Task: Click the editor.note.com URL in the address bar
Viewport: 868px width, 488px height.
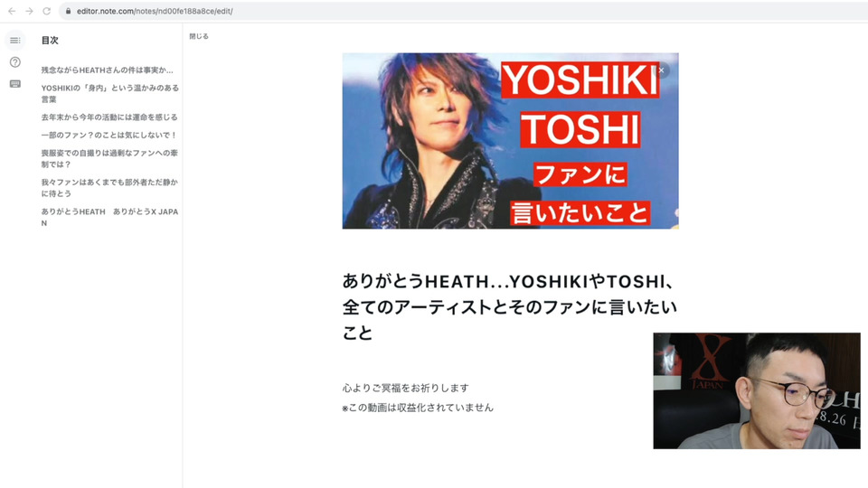Action: tap(155, 11)
